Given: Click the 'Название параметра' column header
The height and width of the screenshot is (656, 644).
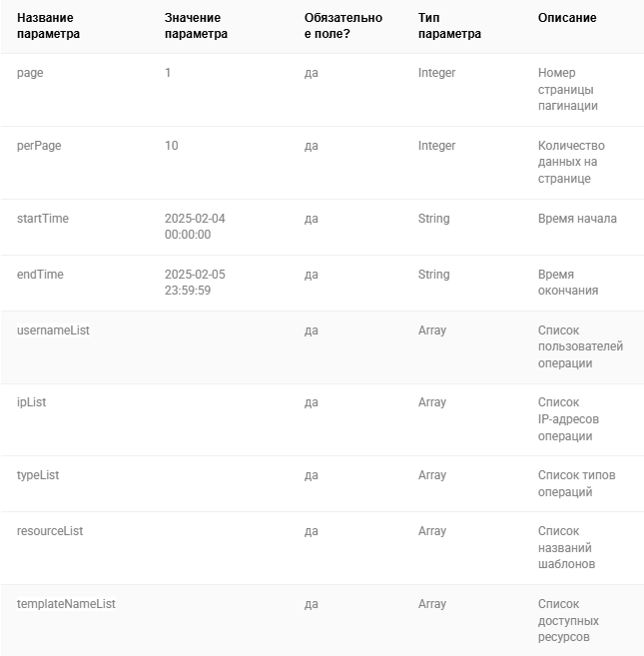Looking at the screenshot, I should (48, 26).
